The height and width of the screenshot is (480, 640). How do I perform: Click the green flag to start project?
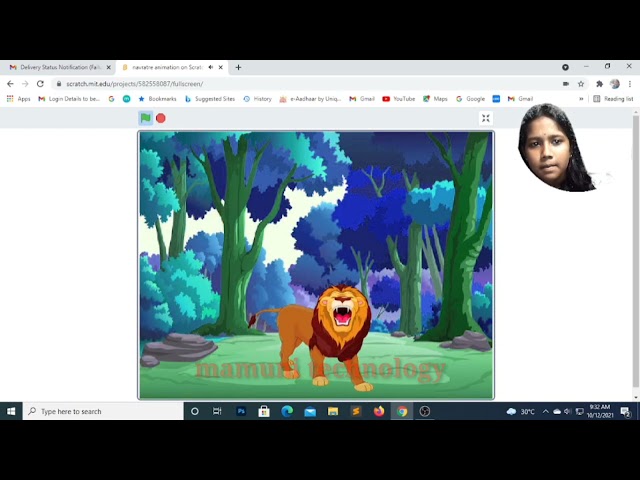click(x=146, y=118)
